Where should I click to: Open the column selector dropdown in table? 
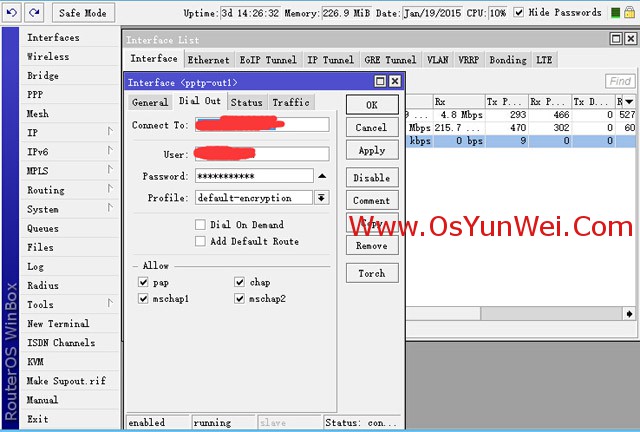(x=629, y=101)
